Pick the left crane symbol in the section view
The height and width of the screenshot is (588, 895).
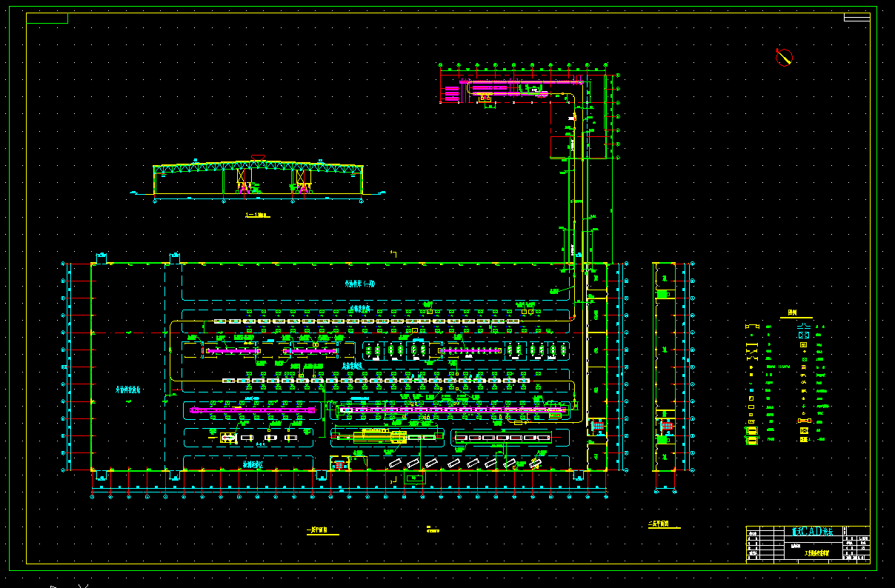[243, 180]
